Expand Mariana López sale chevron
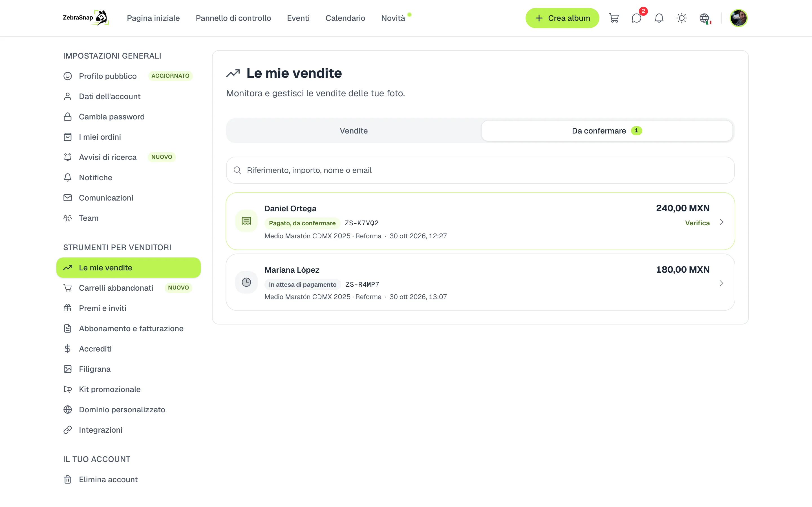Screen dimensions: 812x507 [x=721, y=284]
